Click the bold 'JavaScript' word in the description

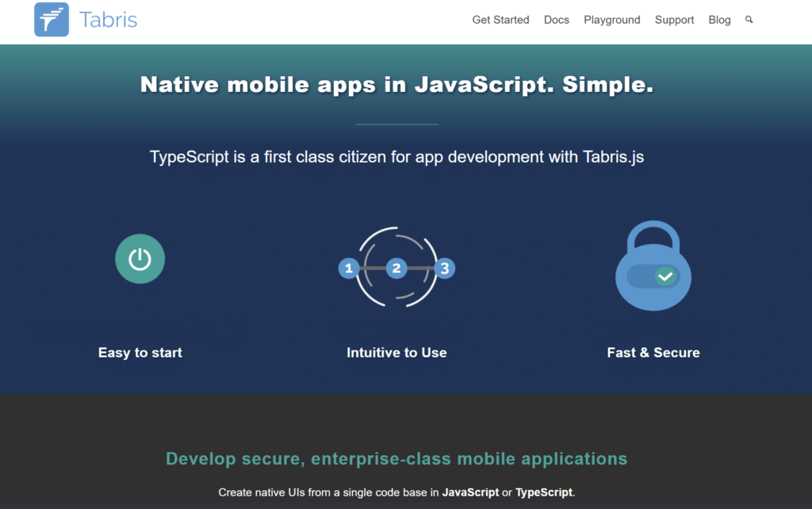(470, 492)
